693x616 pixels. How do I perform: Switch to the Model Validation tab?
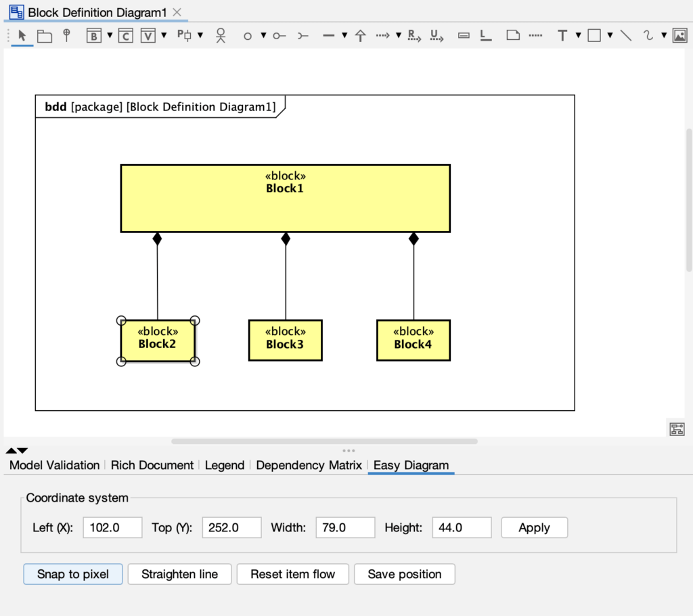click(x=53, y=465)
